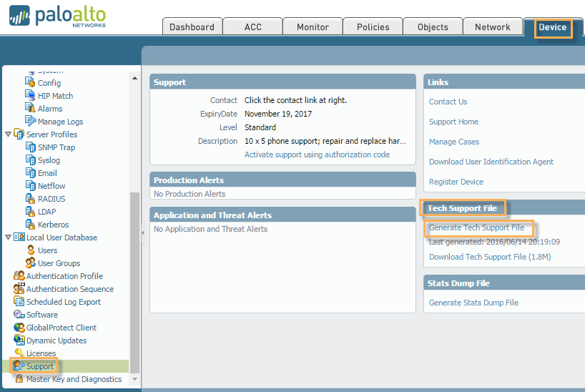Click the Software disc icon

[x=19, y=314]
